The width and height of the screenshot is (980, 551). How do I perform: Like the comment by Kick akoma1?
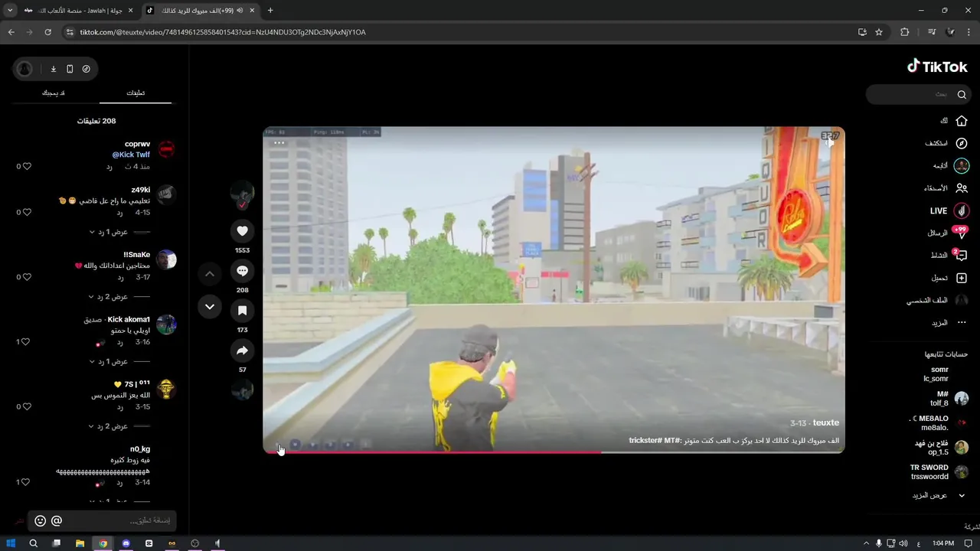coord(24,342)
